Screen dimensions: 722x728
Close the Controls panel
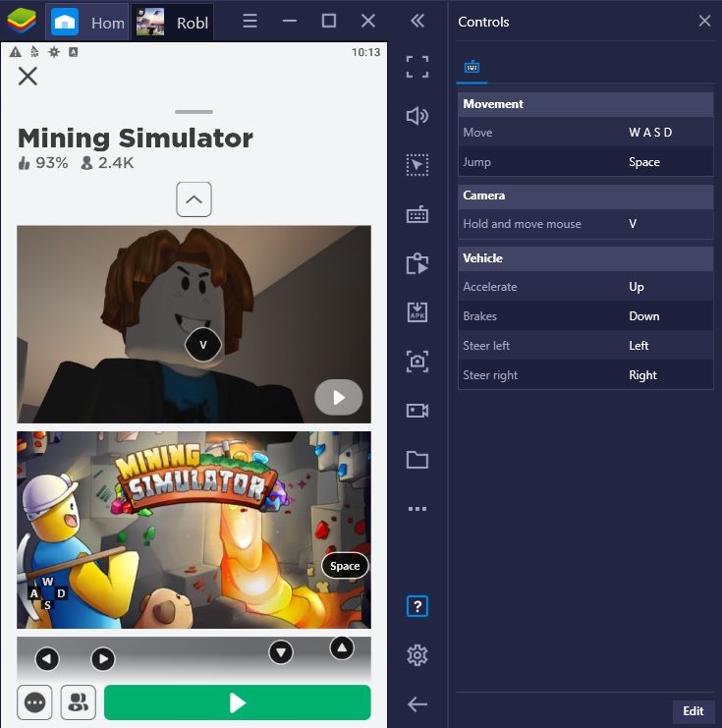pyautogui.click(x=704, y=21)
